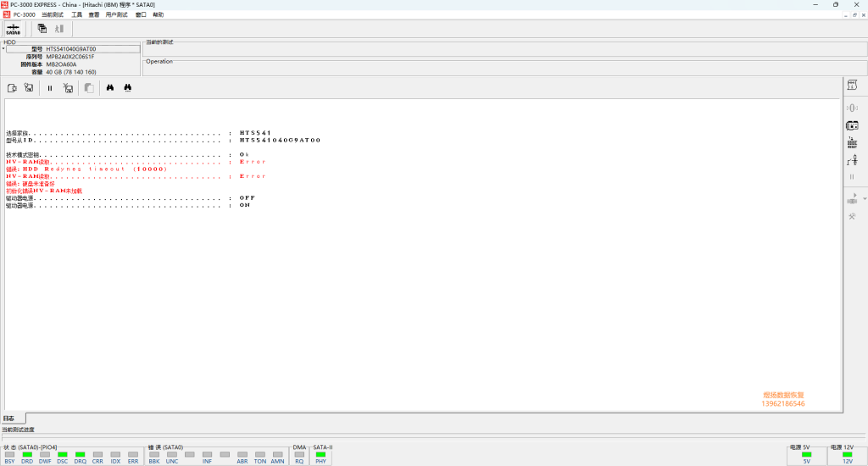Click the cascaded windows toolbar icon
The image size is (868, 466).
click(x=42, y=28)
